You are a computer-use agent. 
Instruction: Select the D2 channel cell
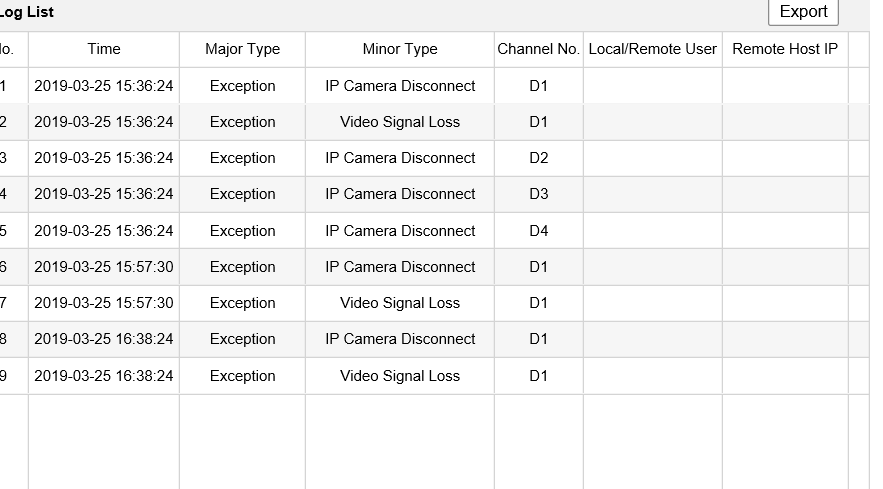[x=539, y=158]
